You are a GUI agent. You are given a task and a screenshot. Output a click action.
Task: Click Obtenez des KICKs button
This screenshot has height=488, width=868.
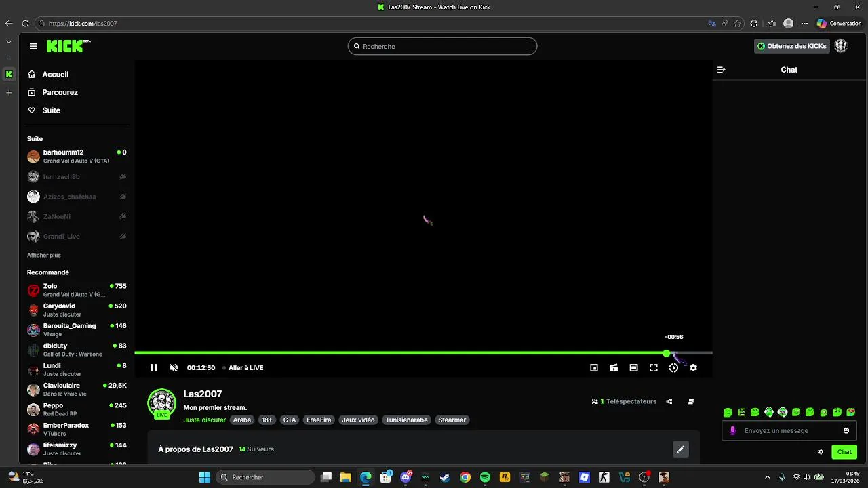(x=792, y=46)
